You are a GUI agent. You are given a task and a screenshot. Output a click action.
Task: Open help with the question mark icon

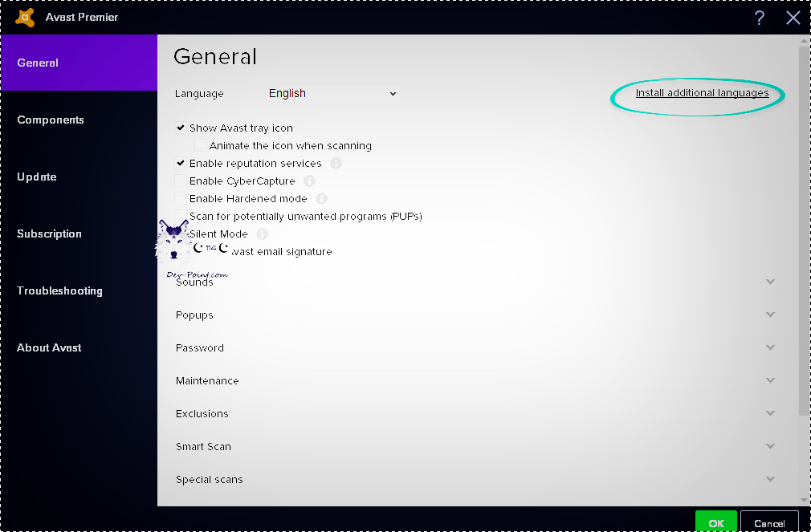pyautogui.click(x=759, y=18)
